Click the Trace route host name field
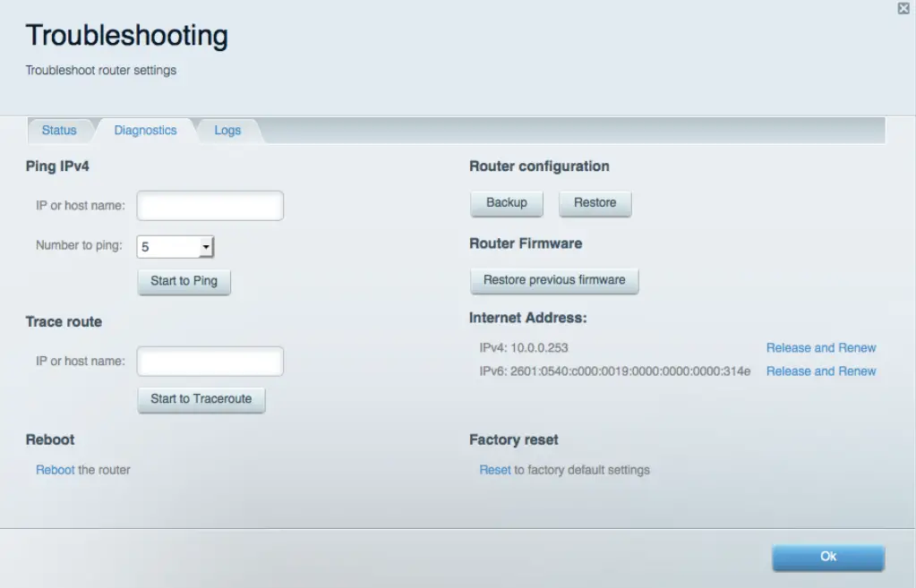The image size is (916, 588). (x=210, y=361)
